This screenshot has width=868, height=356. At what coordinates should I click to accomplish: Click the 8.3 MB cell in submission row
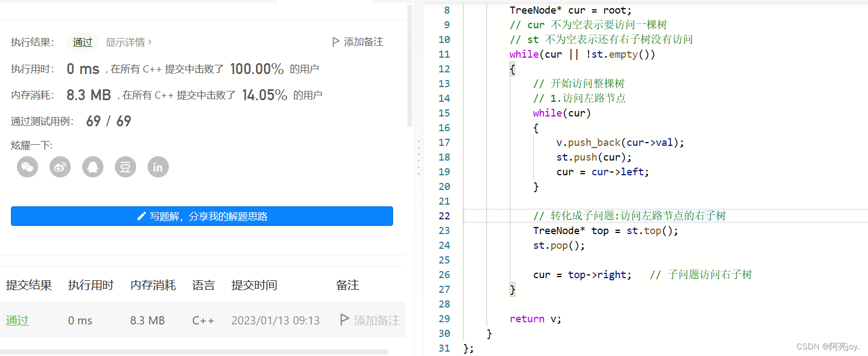[x=148, y=321]
